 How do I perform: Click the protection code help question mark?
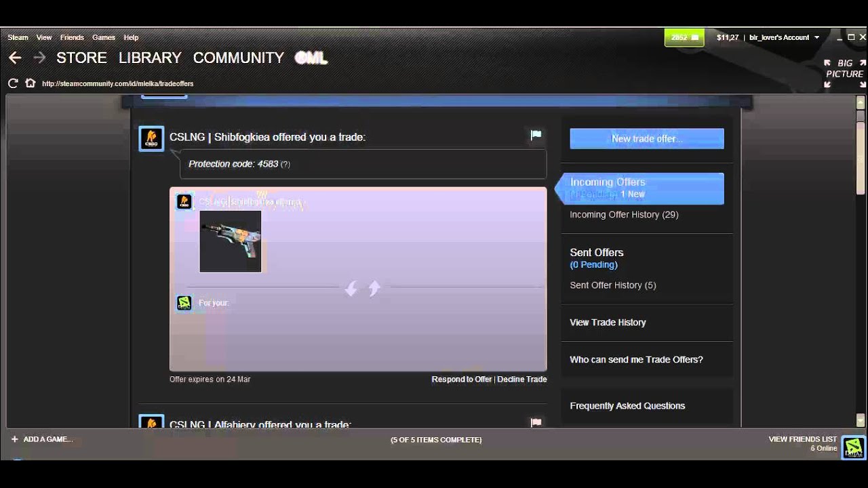[x=285, y=164]
